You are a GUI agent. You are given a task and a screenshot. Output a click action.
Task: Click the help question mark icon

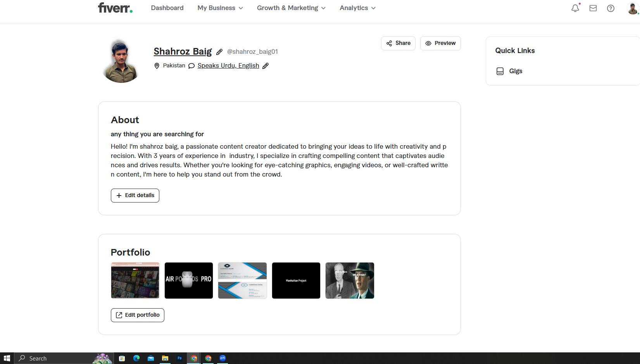pyautogui.click(x=611, y=8)
